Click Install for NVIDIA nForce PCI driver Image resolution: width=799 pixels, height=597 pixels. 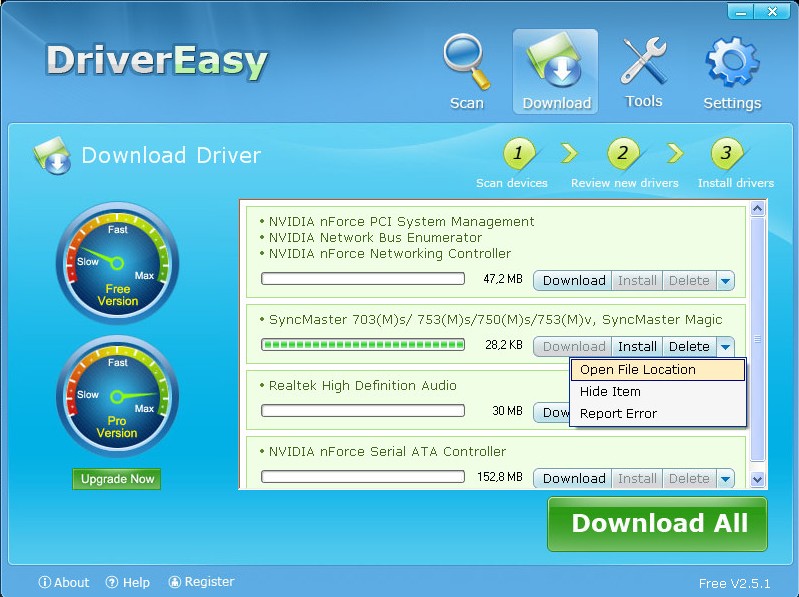coord(637,281)
